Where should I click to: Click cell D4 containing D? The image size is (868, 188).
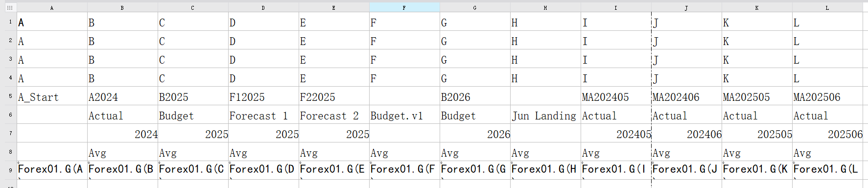[x=263, y=78]
